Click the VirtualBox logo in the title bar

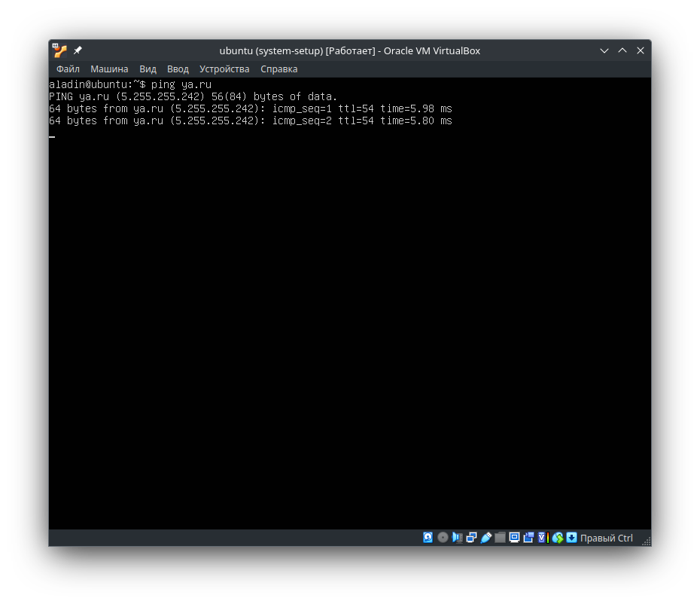click(58, 50)
